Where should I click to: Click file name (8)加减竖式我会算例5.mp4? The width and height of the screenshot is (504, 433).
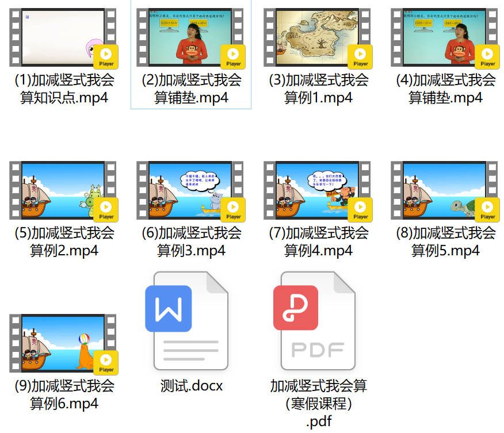(445, 242)
